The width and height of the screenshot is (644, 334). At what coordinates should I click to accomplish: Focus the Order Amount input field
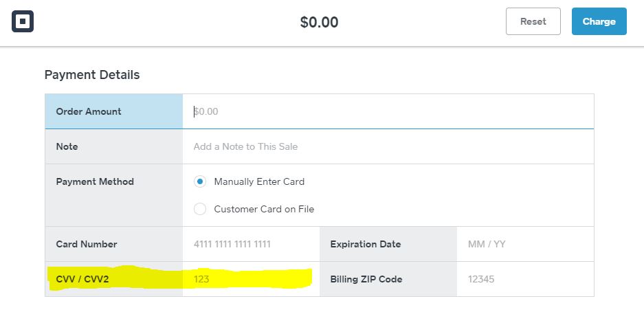click(x=388, y=111)
